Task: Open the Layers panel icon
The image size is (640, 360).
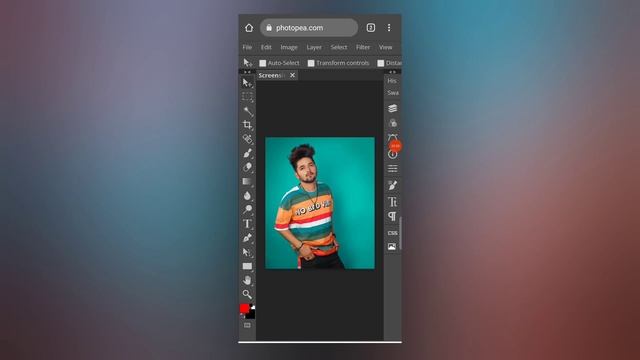Action: [392, 108]
